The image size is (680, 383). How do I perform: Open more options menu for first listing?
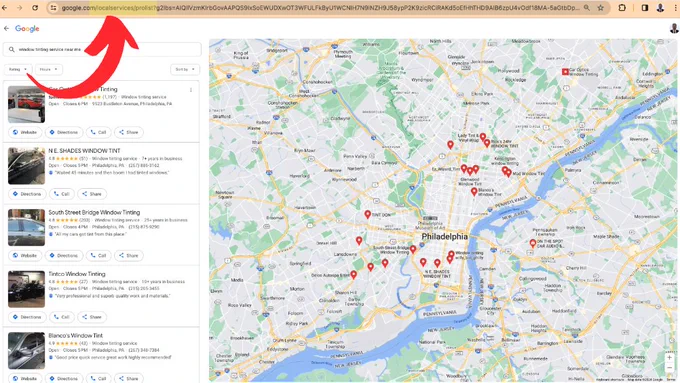[191, 90]
